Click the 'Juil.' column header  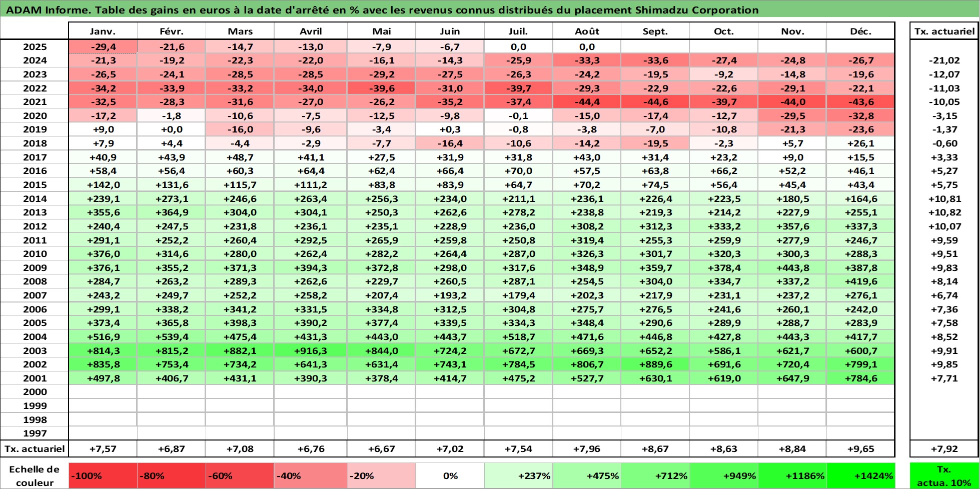[518, 31]
